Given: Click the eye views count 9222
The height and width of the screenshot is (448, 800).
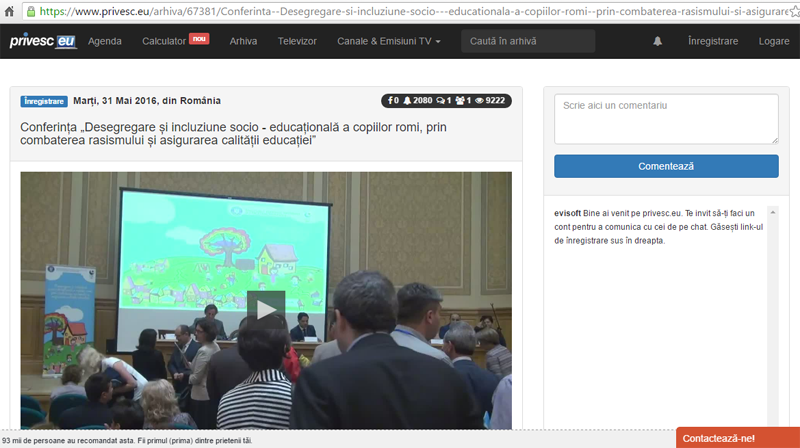Looking at the screenshot, I should (x=490, y=101).
